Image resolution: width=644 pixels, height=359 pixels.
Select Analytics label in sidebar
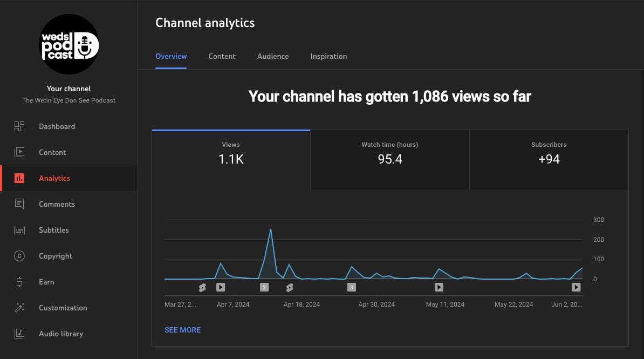pos(54,178)
